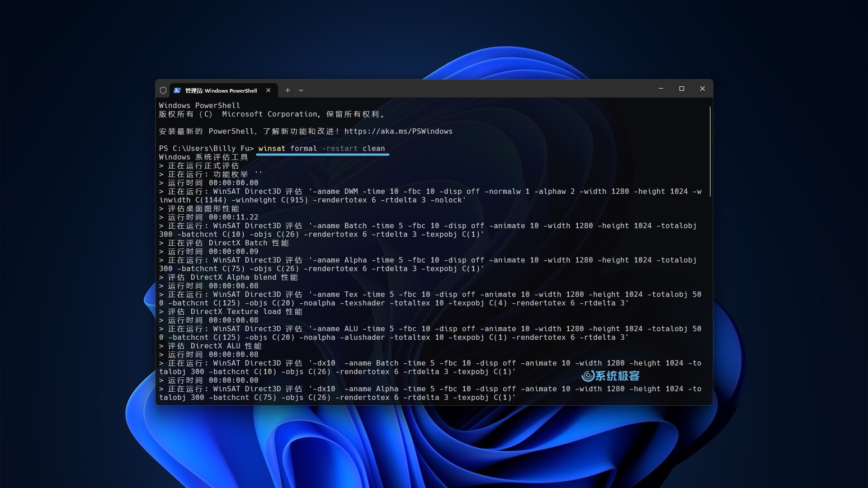This screenshot has height=488, width=868.
Task: Click the '运行时间 00:00:00.09' line
Action: (209, 252)
